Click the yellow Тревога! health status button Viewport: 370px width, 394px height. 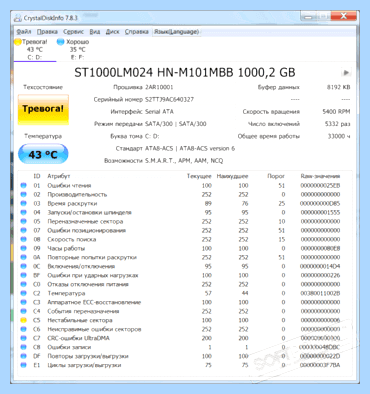point(43,109)
